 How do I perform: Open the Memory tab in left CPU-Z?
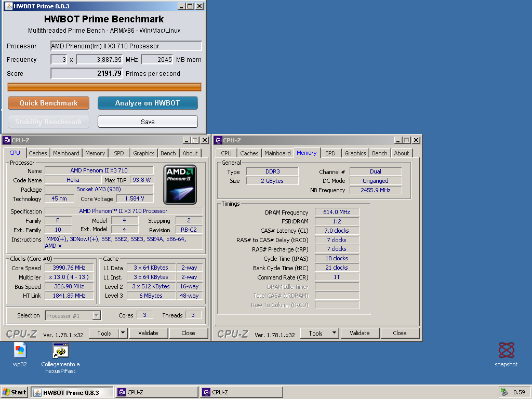pos(95,153)
